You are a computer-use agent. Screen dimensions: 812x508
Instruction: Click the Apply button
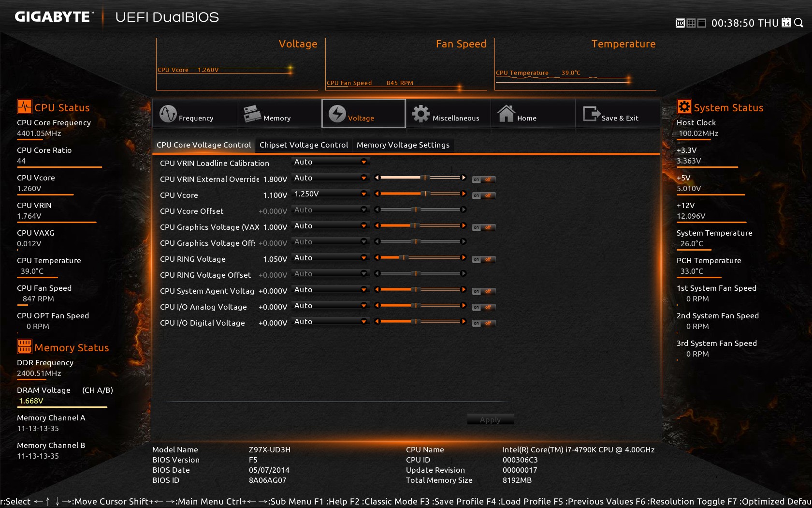490,419
